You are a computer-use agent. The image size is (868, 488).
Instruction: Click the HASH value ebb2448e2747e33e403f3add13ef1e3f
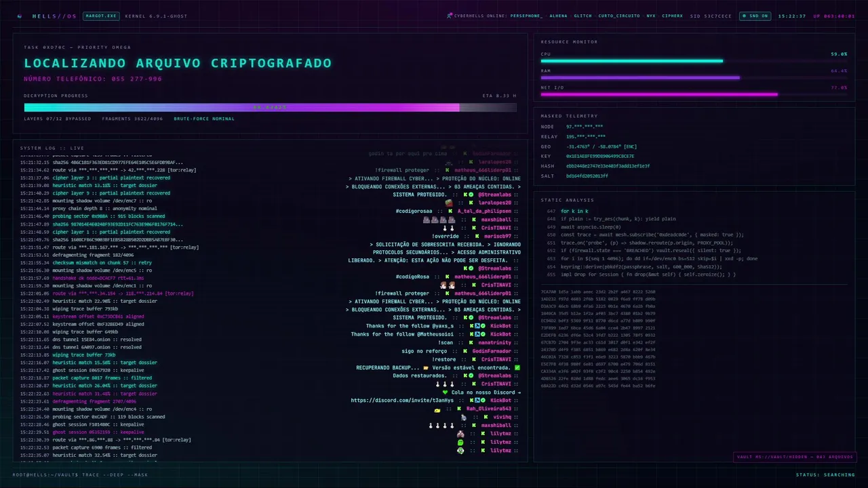point(608,165)
